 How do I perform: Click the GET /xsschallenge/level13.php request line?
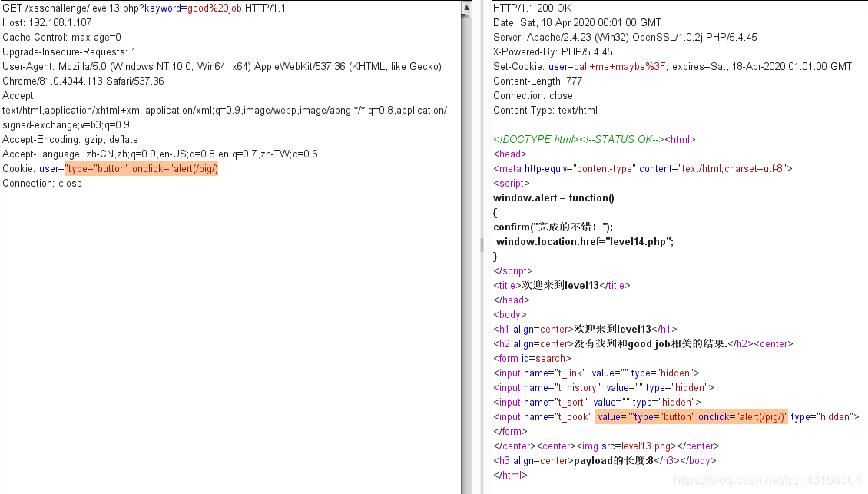point(144,8)
